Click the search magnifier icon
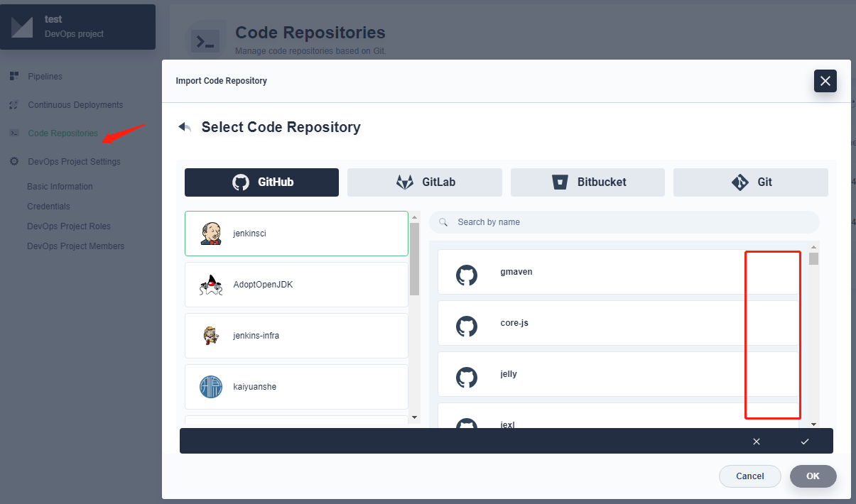 (443, 222)
